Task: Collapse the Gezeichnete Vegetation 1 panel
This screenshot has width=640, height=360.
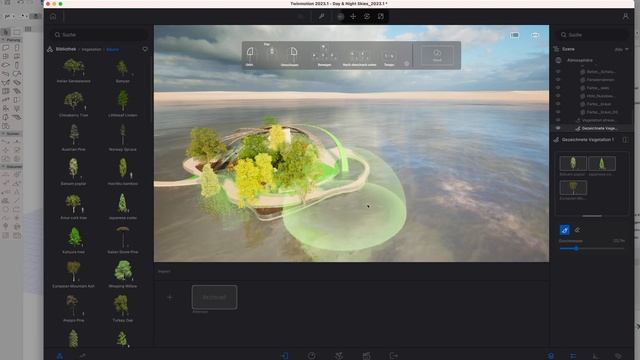Action: (x=625, y=140)
